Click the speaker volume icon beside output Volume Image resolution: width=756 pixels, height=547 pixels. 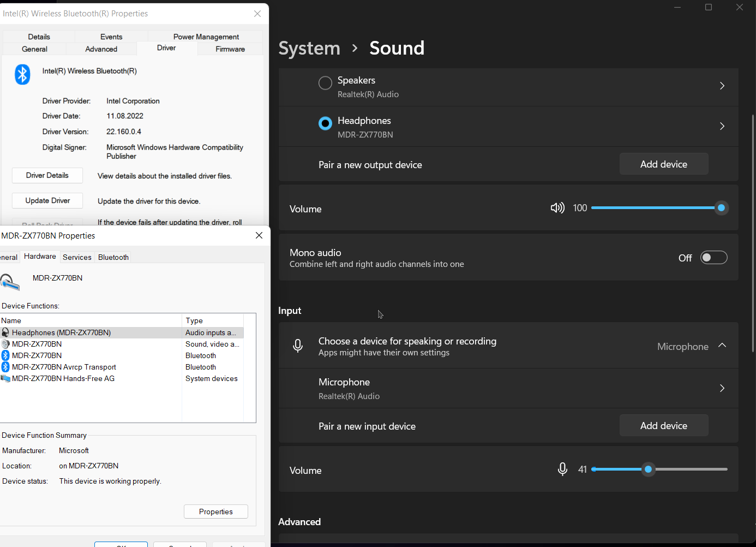(x=557, y=207)
